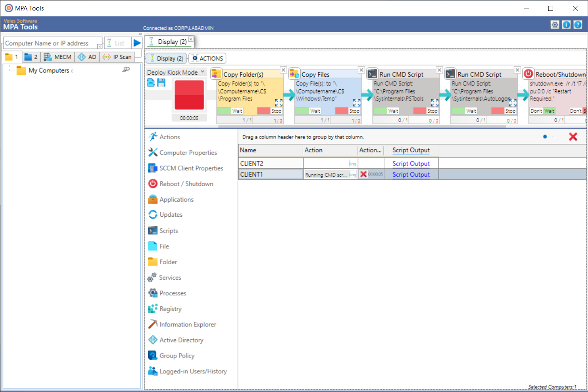The width and height of the screenshot is (588, 392).
Task: Switch to folder tab 1
Action: [12, 57]
